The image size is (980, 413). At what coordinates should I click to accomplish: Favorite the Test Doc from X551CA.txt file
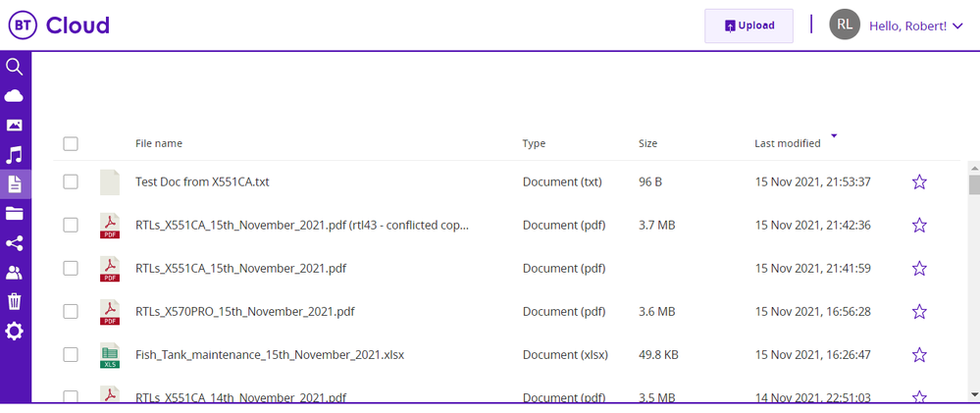(x=919, y=181)
